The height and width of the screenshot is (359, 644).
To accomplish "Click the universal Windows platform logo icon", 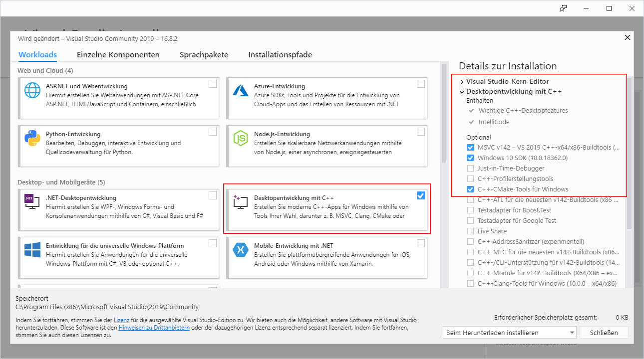I will (32, 250).
